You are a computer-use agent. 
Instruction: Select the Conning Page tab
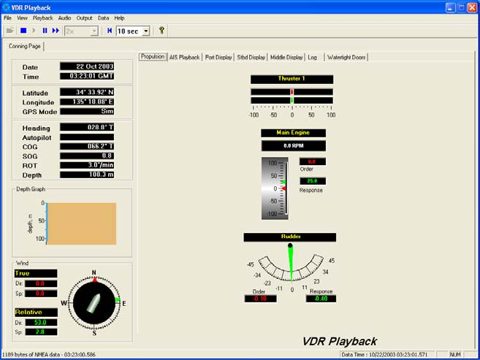click(x=25, y=46)
